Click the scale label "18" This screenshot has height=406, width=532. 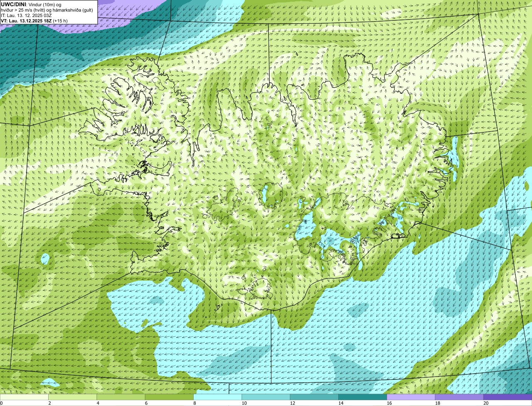[437, 403]
